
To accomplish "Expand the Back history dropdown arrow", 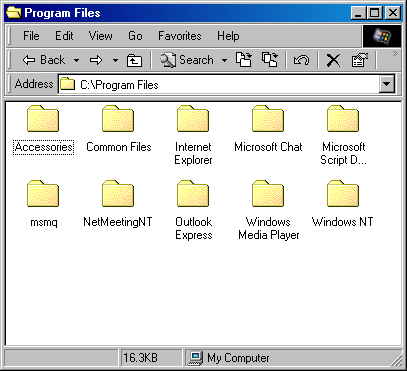I will click(x=76, y=60).
